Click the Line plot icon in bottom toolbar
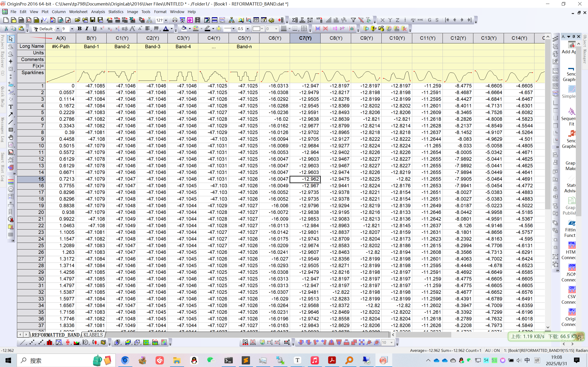Image resolution: width=588 pixels, height=367 pixels. (23, 342)
